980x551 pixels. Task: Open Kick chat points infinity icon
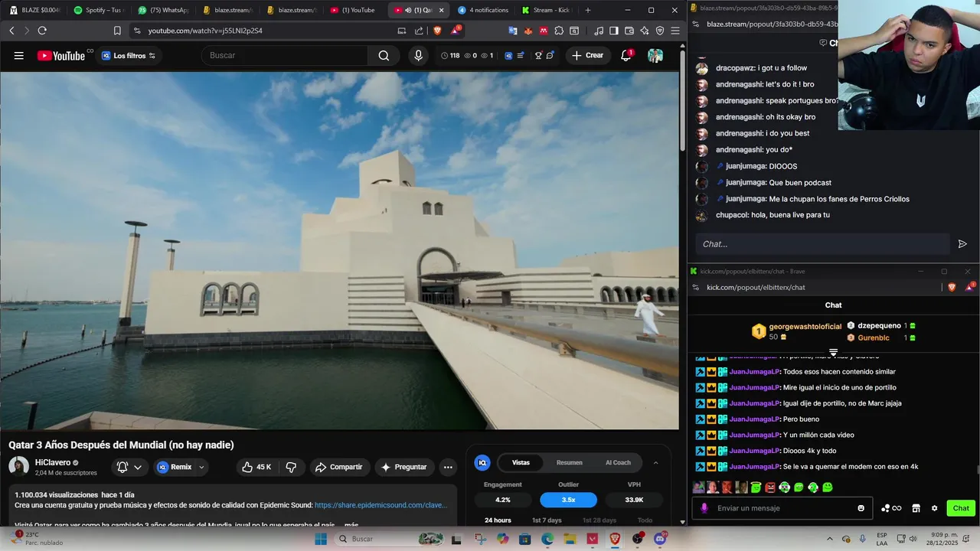tap(891, 508)
